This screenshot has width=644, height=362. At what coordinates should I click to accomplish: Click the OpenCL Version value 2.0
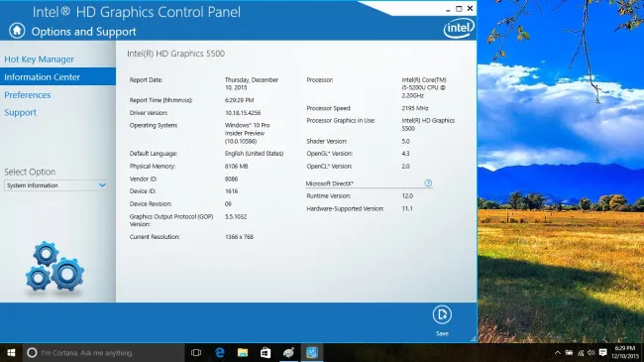tap(405, 167)
